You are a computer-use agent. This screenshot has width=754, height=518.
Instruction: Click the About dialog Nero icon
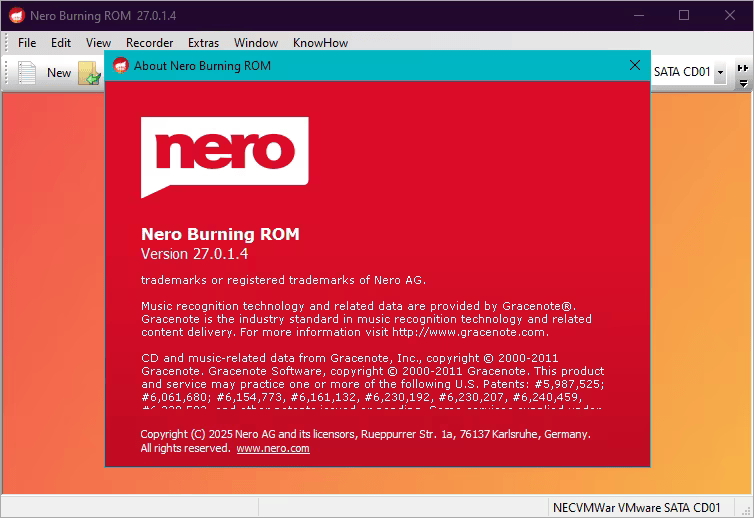tap(121, 66)
